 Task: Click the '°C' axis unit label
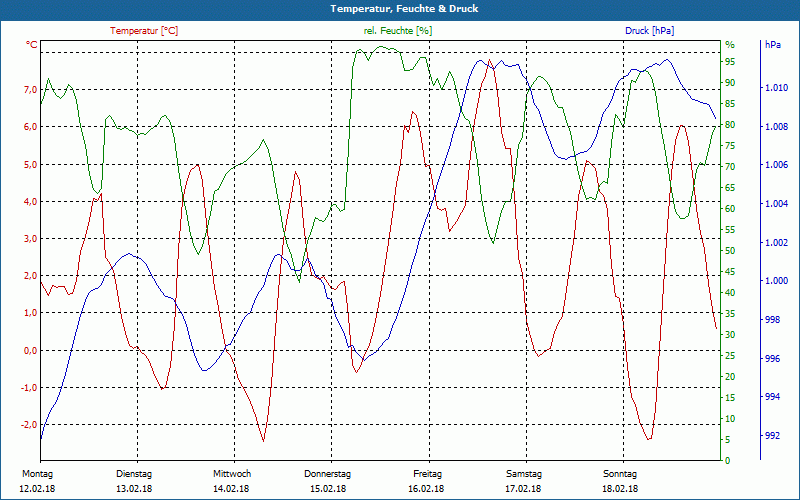tap(32, 45)
